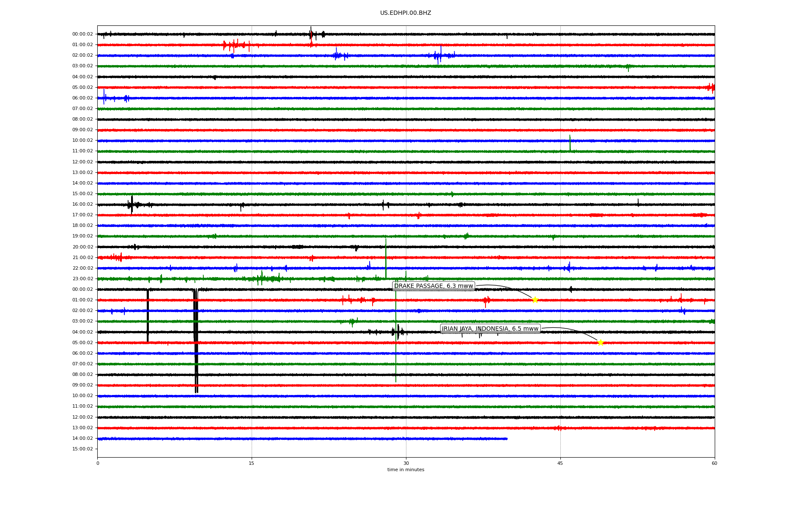Click the 30 tick label on x-axis

pyautogui.click(x=406, y=463)
